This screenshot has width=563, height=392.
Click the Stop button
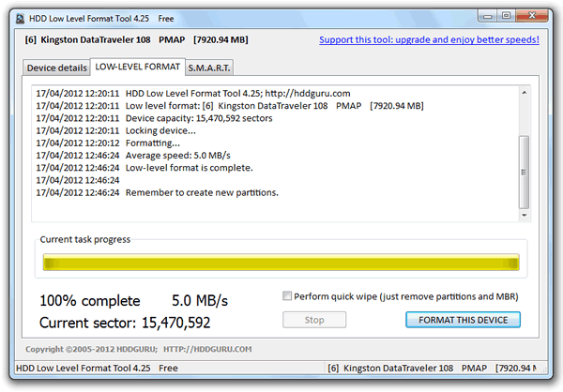[314, 320]
